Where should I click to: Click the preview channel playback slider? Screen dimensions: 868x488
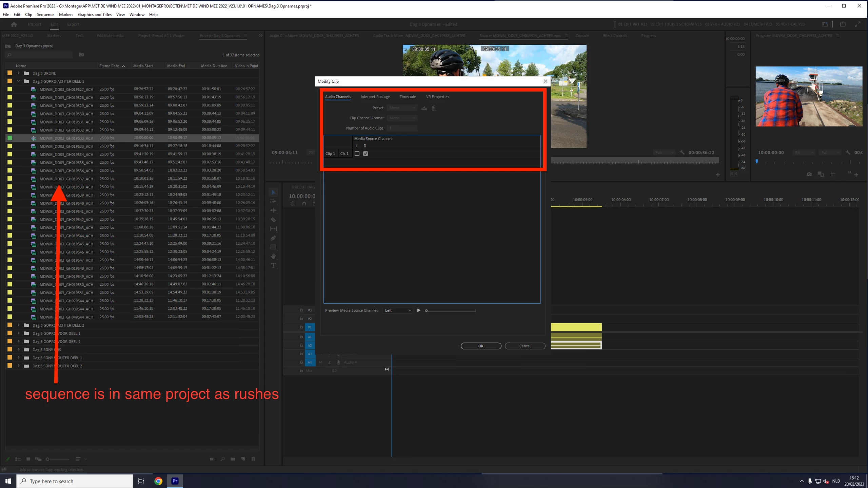click(x=451, y=310)
